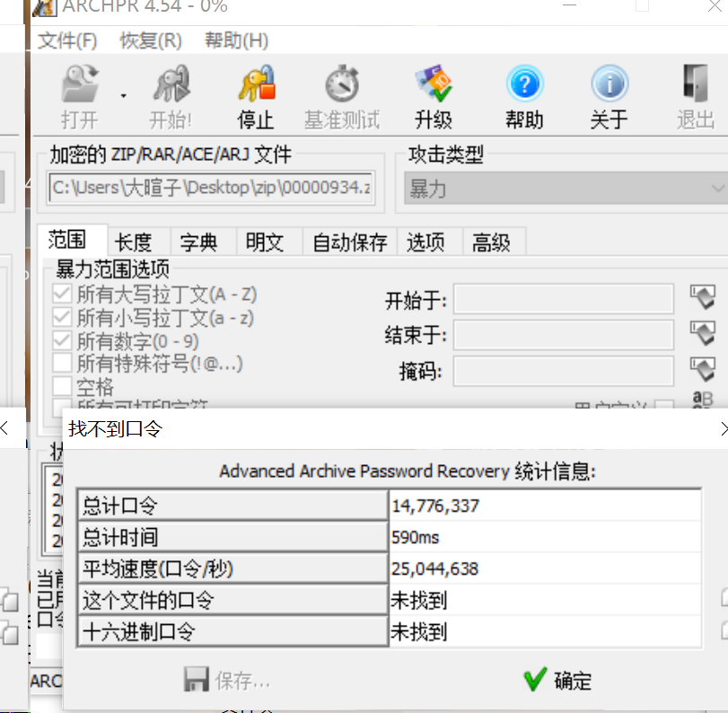Stop the attack with 停止 icon
Screen dimensions: 728x713
point(257,84)
